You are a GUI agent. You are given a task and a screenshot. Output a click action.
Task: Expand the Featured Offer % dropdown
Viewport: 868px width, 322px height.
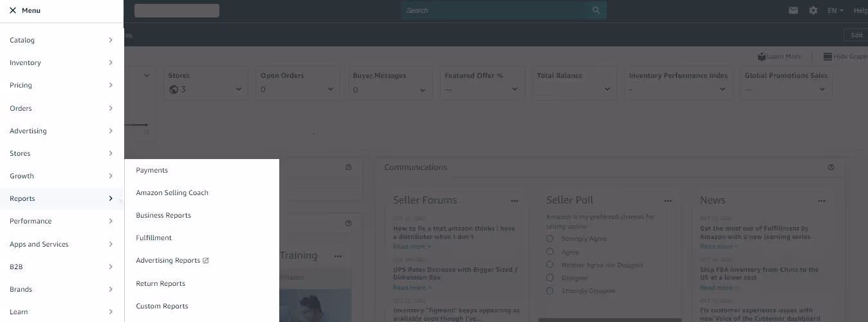[x=515, y=90]
